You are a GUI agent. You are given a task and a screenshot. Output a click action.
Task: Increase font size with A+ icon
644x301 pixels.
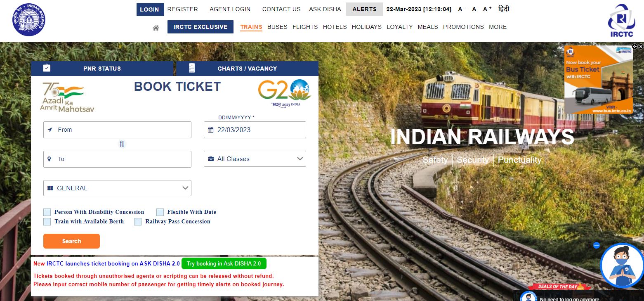487,9
